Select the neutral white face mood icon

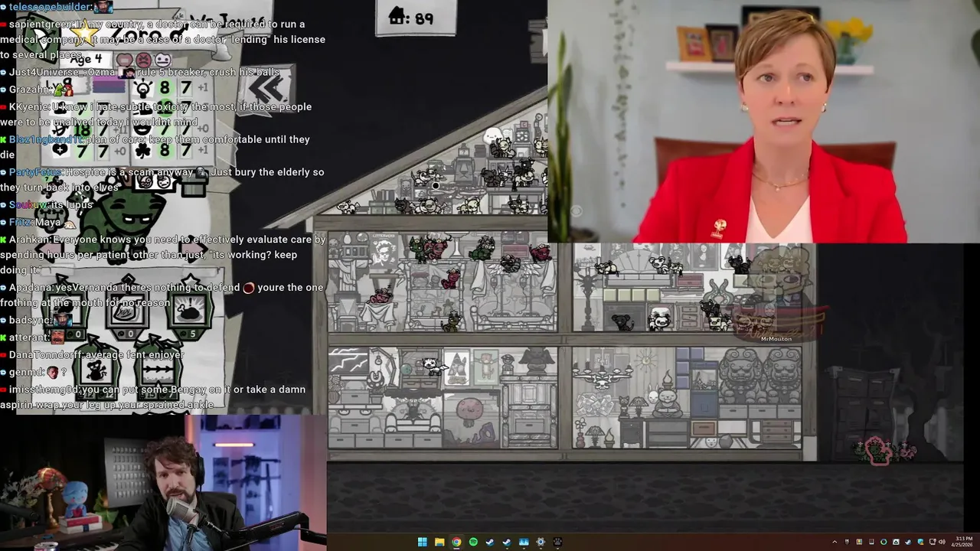163,60
